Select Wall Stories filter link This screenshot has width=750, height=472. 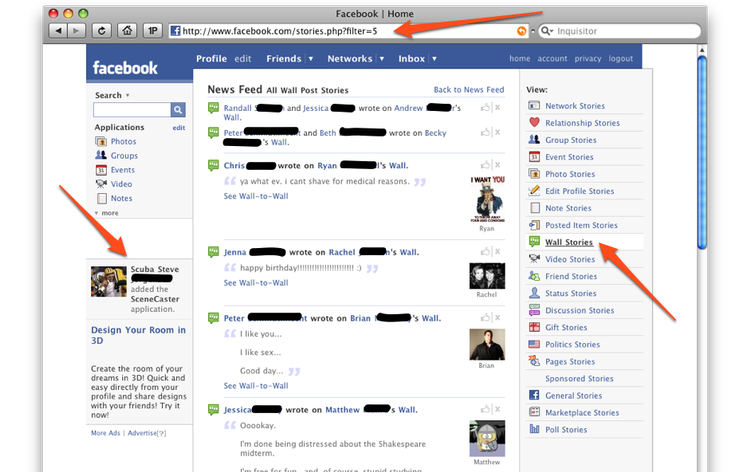(569, 242)
